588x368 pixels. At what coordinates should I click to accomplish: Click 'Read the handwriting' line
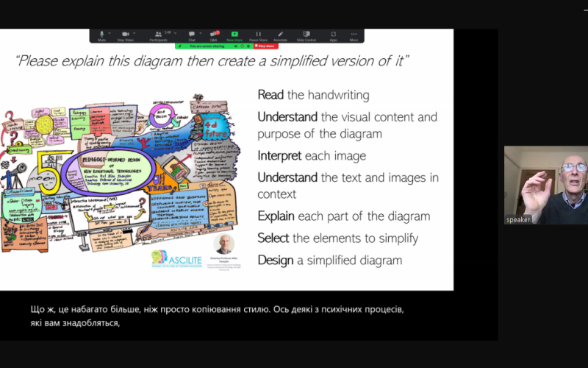(314, 95)
